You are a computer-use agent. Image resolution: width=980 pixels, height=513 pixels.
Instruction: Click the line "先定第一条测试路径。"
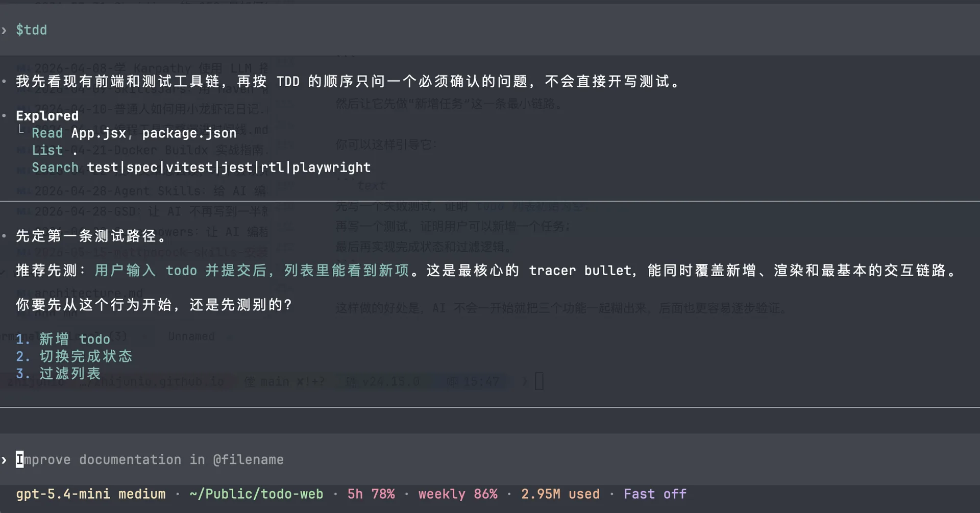(92, 236)
